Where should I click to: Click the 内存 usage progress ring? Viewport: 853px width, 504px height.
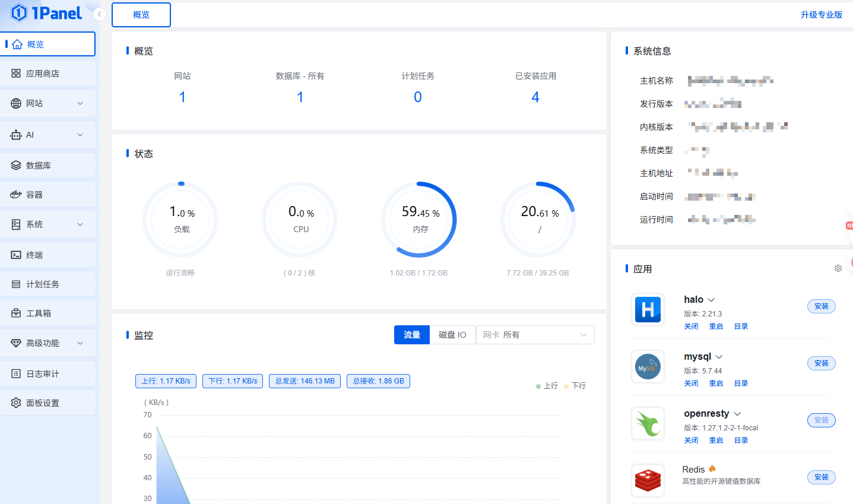419,220
